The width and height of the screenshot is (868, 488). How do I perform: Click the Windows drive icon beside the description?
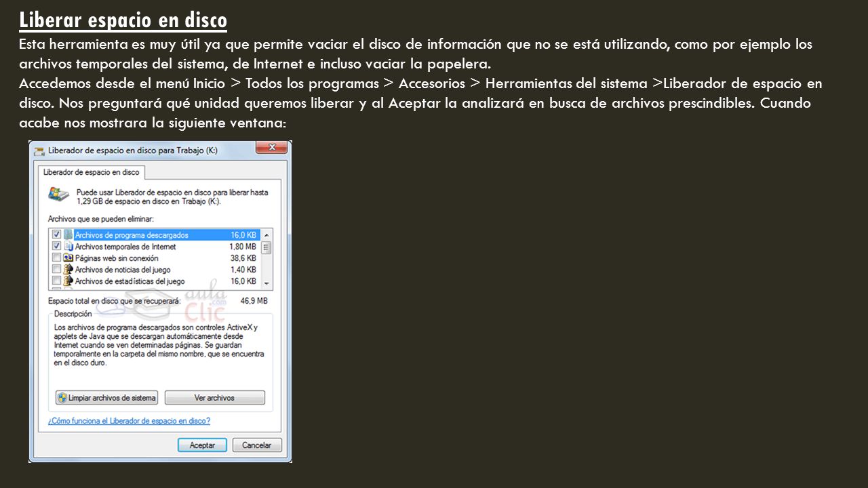(58, 195)
